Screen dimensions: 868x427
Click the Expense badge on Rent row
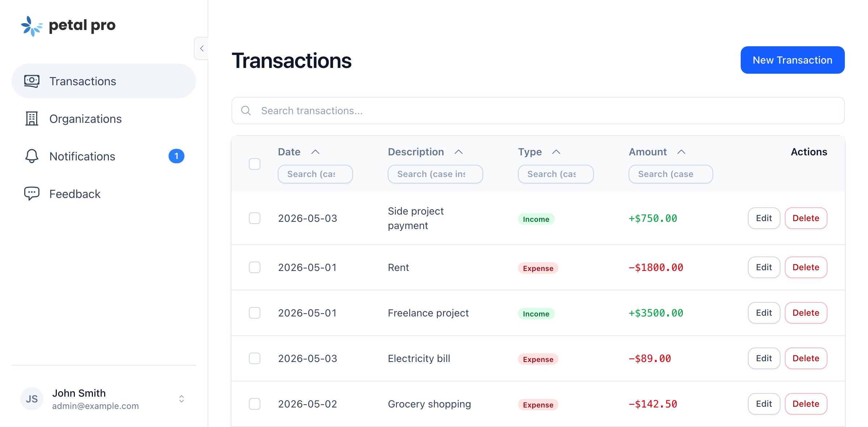coord(538,268)
